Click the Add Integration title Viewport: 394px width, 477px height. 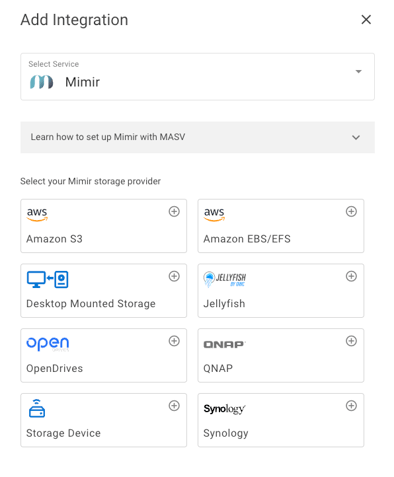(x=74, y=20)
